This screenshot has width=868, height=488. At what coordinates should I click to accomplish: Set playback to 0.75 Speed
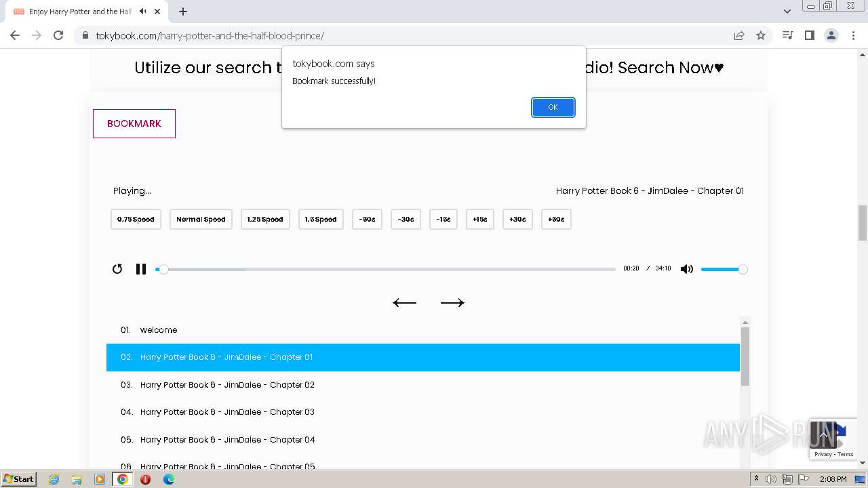tap(136, 220)
